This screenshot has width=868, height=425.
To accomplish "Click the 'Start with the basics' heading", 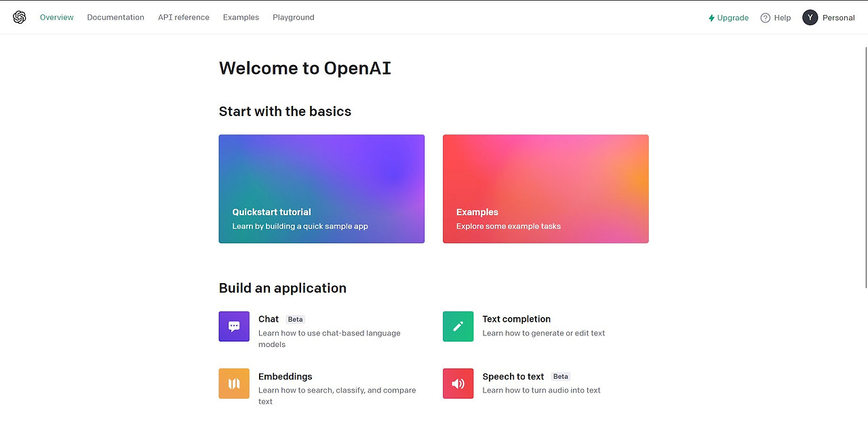I will (x=285, y=111).
